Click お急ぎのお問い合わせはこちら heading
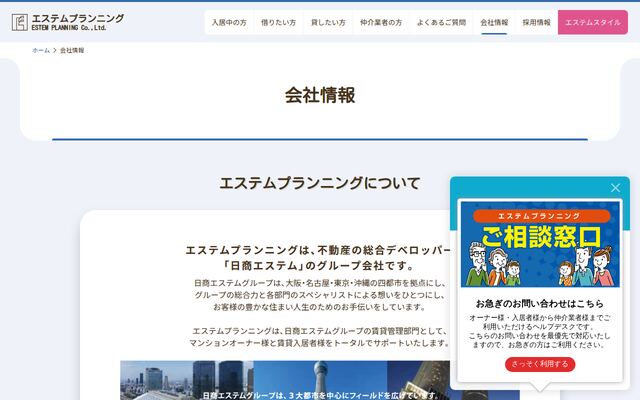 [x=540, y=303]
